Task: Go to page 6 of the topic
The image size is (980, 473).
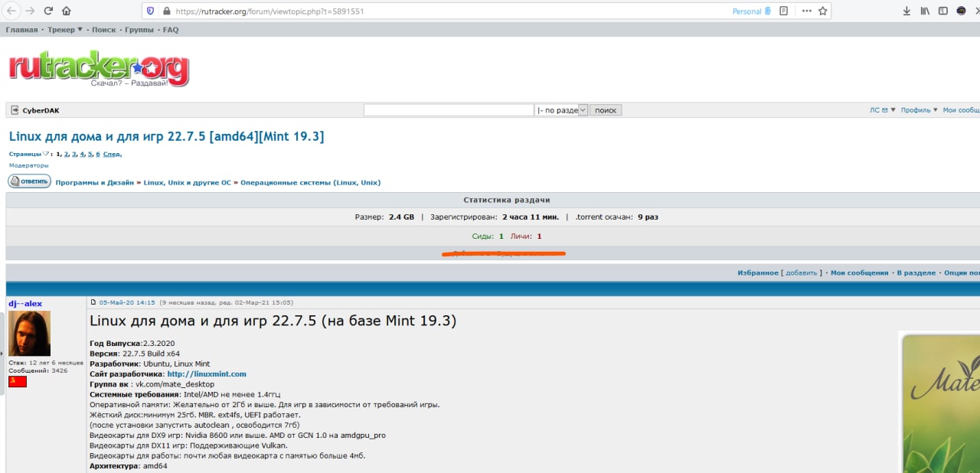Action: click(x=97, y=155)
